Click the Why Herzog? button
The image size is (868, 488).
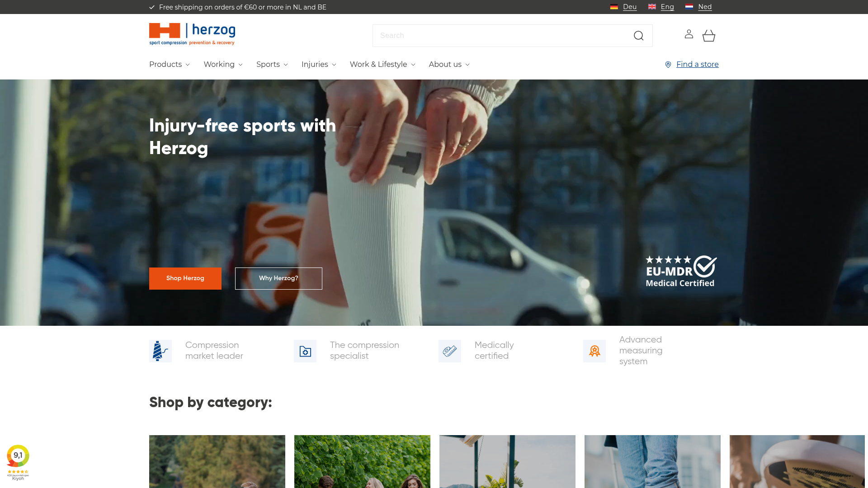pos(278,278)
